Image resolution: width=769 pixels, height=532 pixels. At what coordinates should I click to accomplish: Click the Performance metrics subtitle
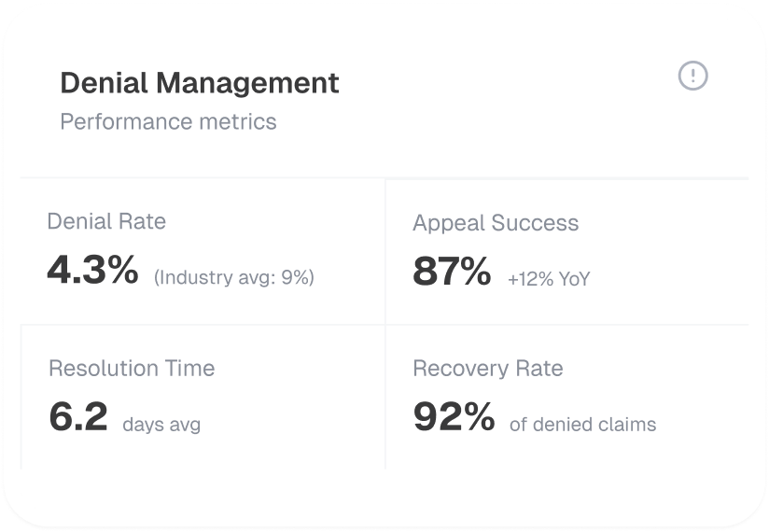coord(168,121)
